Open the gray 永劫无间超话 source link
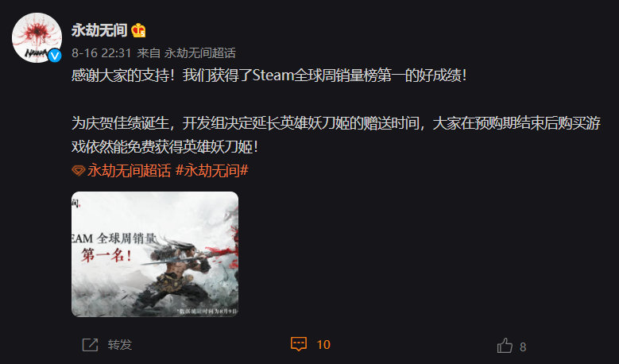619x364 pixels. [x=199, y=53]
